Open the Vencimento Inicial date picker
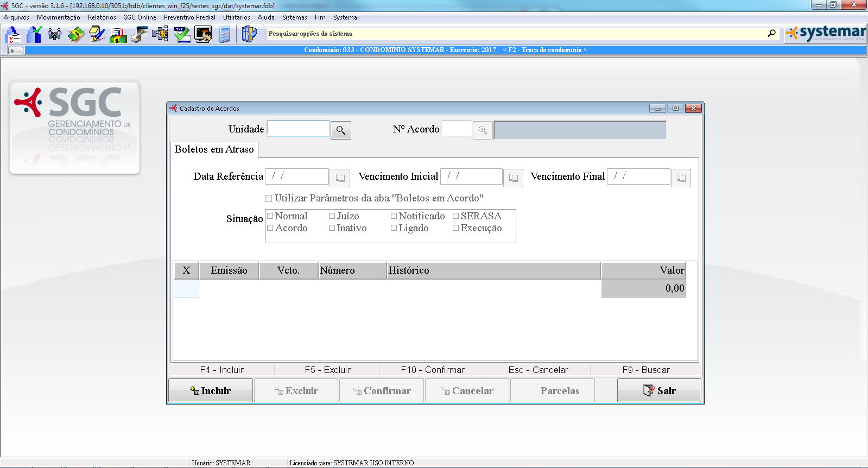This screenshot has width=868, height=468. [513, 178]
